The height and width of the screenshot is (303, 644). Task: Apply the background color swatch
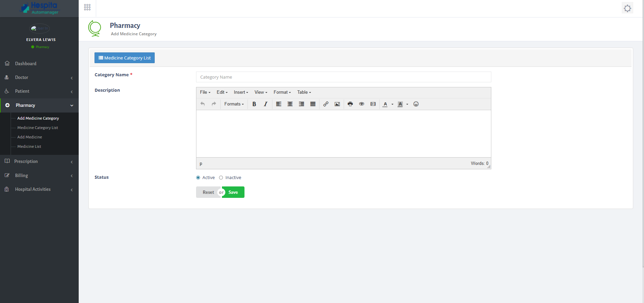[x=400, y=104]
